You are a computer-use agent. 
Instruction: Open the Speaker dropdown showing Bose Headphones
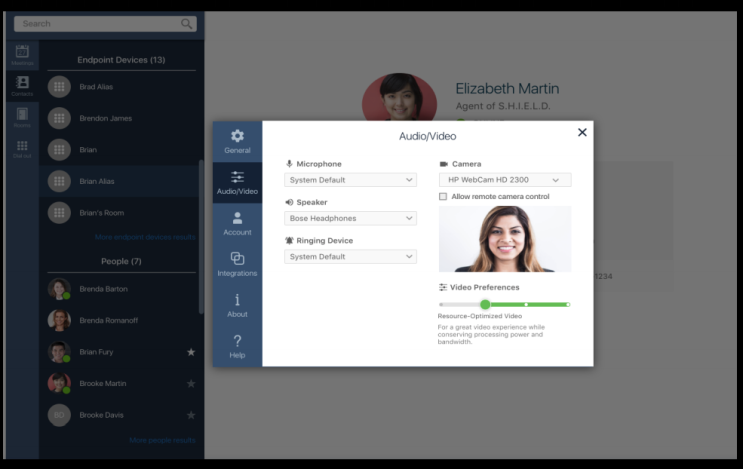[350, 218]
